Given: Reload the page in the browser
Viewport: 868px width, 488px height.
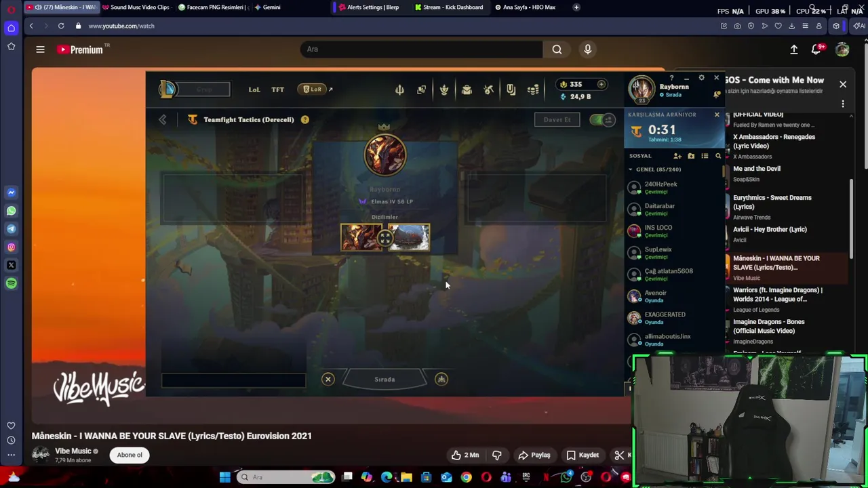Looking at the screenshot, I should (61, 26).
